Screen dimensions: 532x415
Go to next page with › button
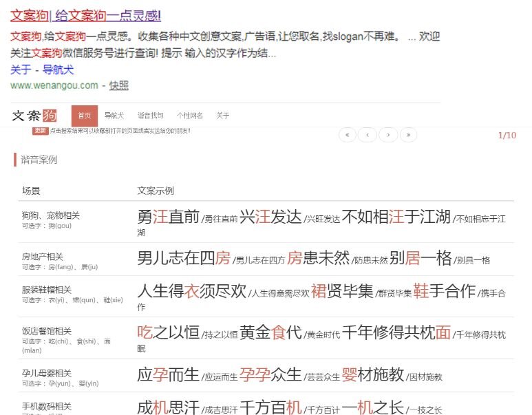(388, 135)
